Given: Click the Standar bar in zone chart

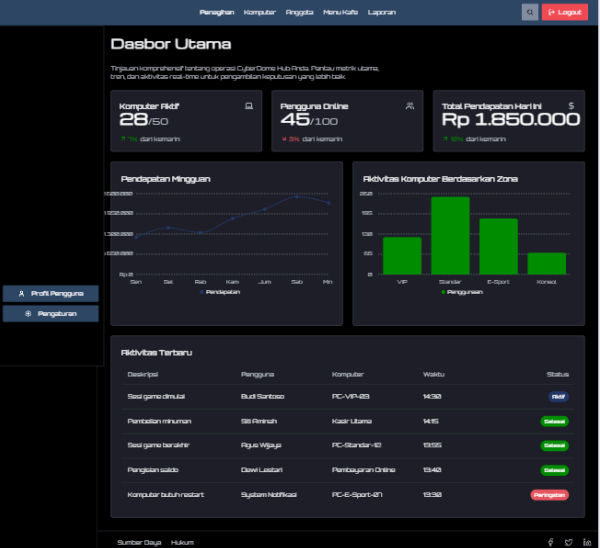Looking at the screenshot, I should 450,236.
